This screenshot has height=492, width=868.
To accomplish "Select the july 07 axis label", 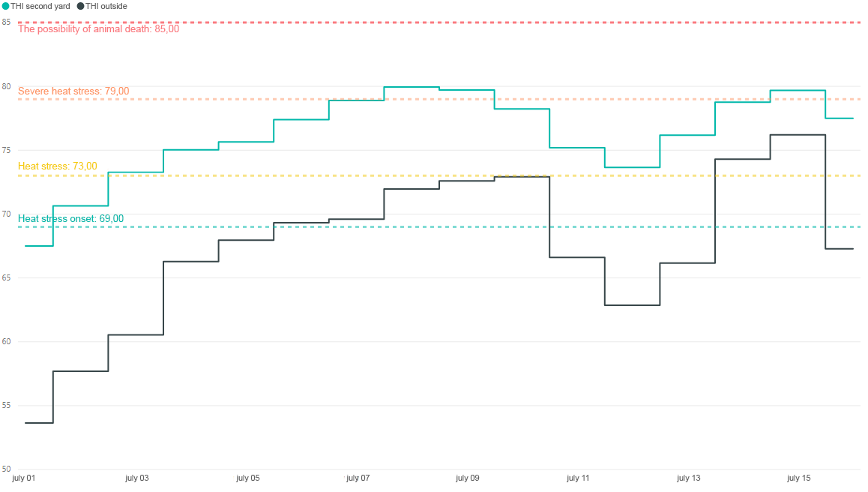I will pyautogui.click(x=358, y=478).
